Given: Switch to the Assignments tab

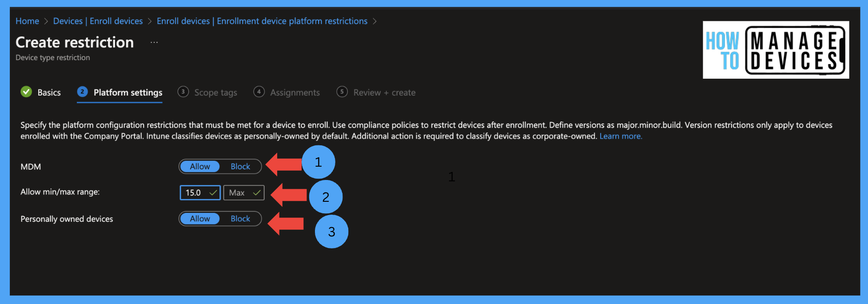Looking at the screenshot, I should (295, 92).
